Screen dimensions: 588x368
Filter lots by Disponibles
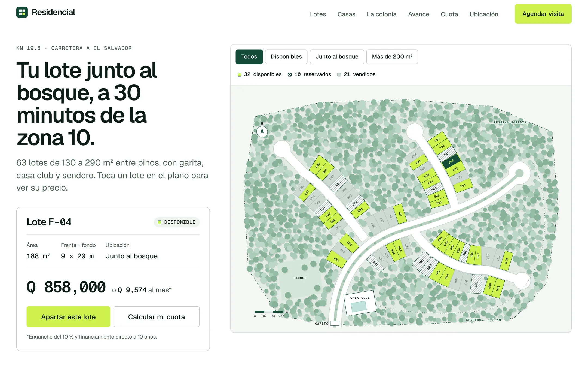286,57
